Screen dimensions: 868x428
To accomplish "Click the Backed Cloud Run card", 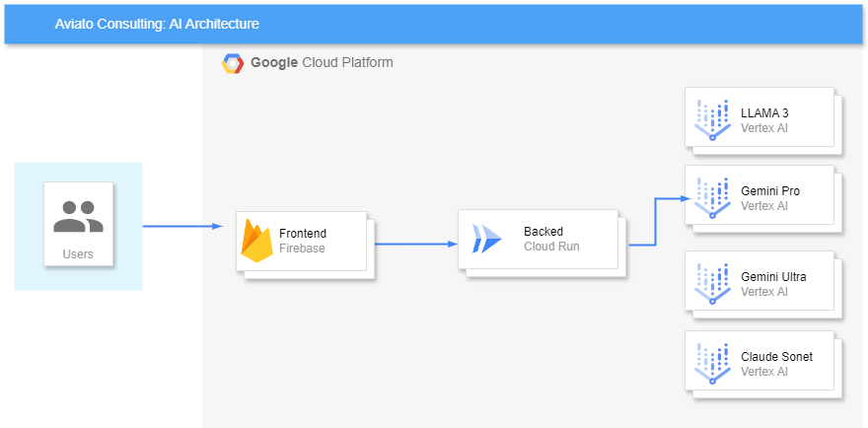I will click(x=538, y=240).
